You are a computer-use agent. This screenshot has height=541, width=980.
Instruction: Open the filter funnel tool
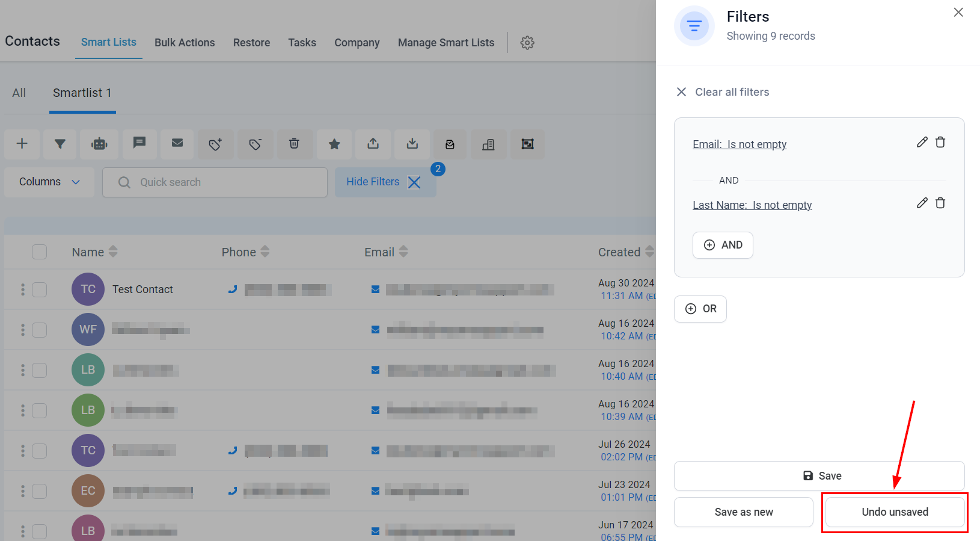click(60, 144)
